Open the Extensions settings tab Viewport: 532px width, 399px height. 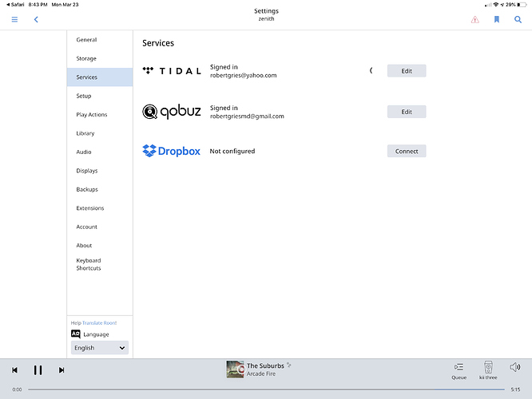tap(100, 207)
